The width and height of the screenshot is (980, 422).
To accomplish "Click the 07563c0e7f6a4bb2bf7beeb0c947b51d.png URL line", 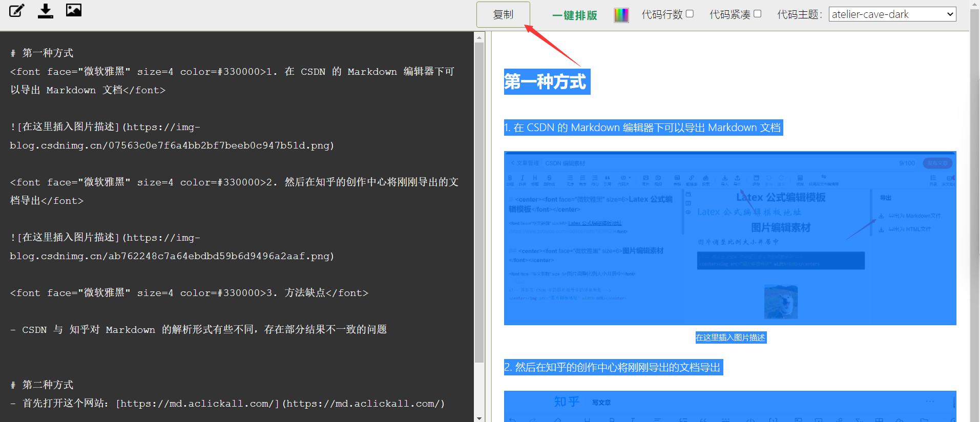I will [172, 145].
